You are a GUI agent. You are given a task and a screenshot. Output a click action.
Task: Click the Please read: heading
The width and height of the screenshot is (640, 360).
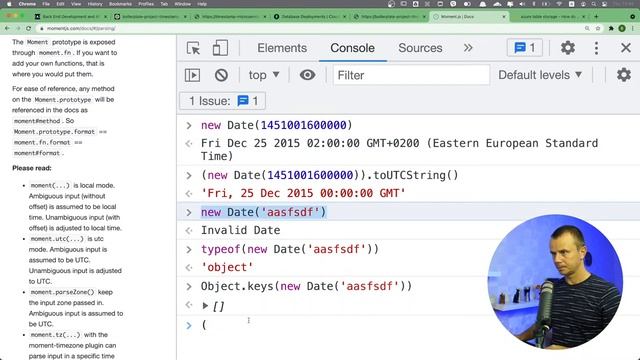[x=32, y=168]
